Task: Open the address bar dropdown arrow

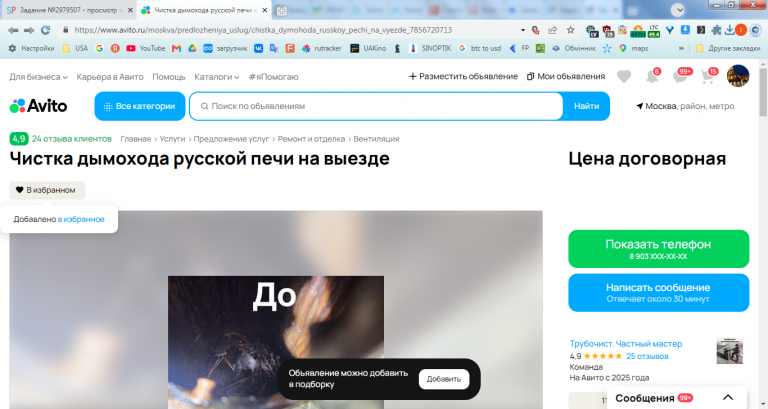Action: pos(523,30)
